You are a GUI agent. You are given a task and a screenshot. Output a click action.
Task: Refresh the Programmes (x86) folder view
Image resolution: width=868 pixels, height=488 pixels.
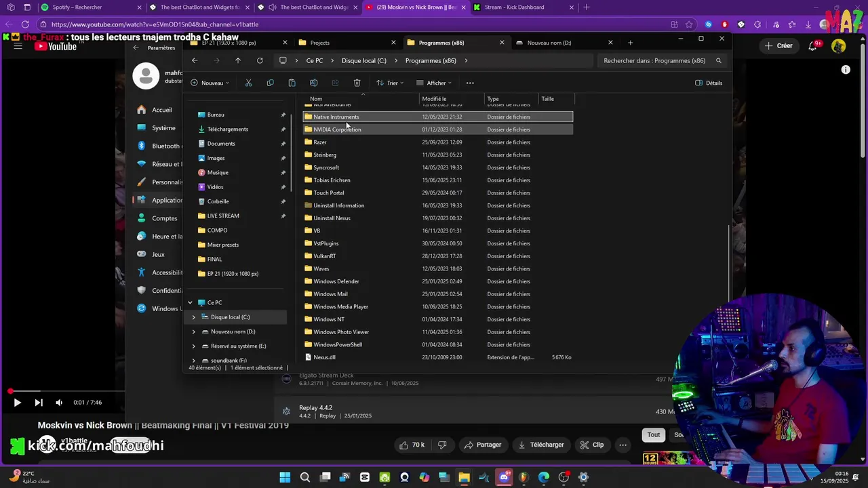[x=260, y=60]
